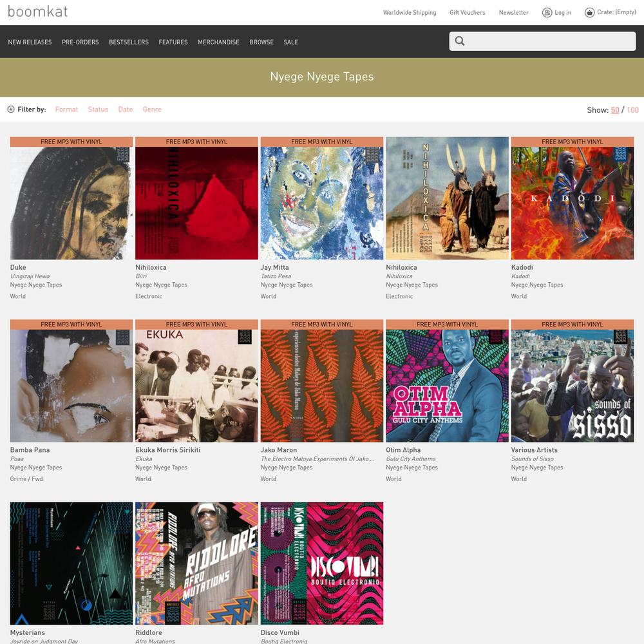644x644 pixels.
Task: Open Jako Maron fern cover
Action: (322, 381)
